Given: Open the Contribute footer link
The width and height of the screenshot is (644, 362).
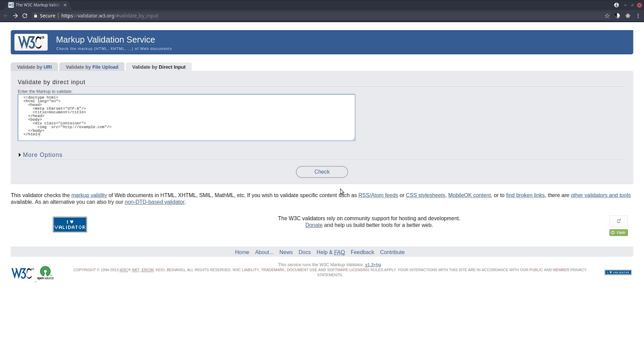Looking at the screenshot, I should click(x=392, y=252).
